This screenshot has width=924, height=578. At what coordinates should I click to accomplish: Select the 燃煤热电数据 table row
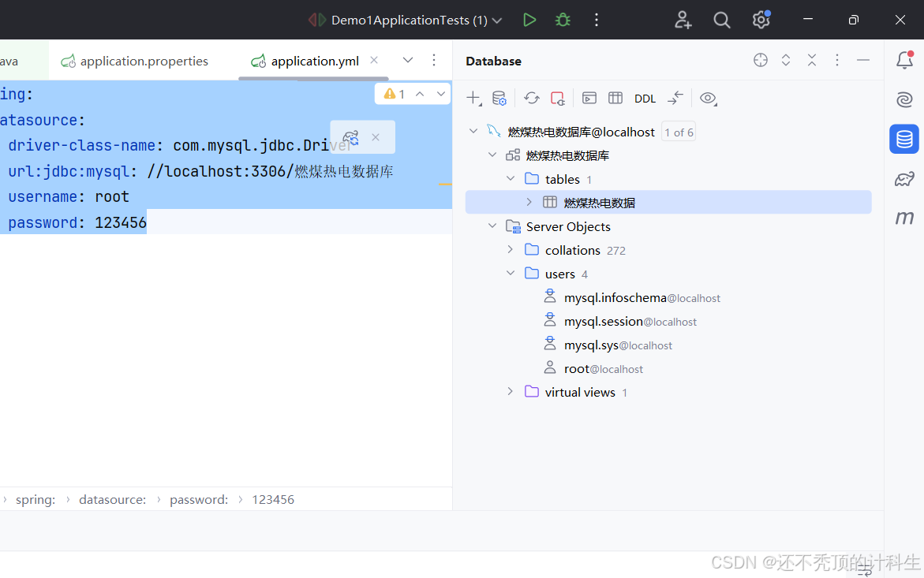click(668, 203)
